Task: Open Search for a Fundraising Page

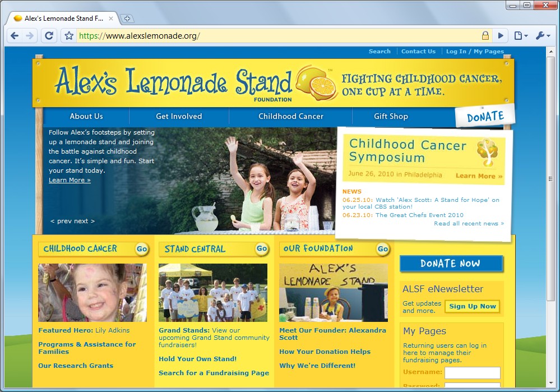Action: point(214,373)
